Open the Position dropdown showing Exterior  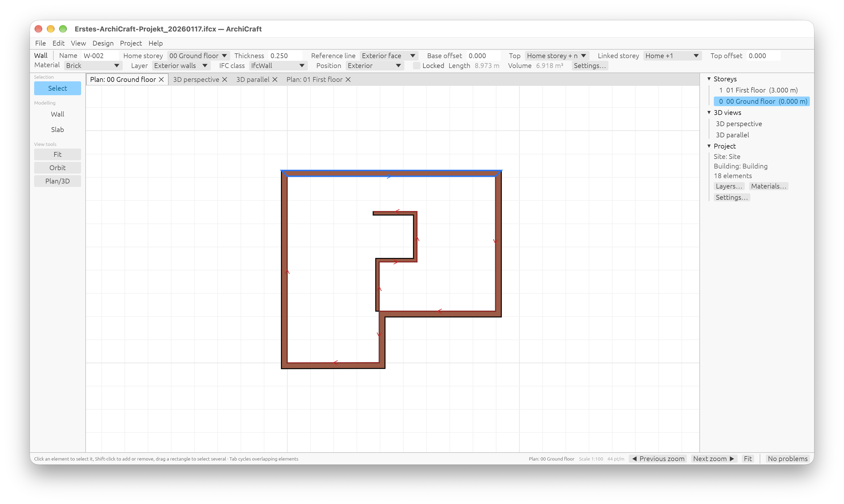[375, 66]
